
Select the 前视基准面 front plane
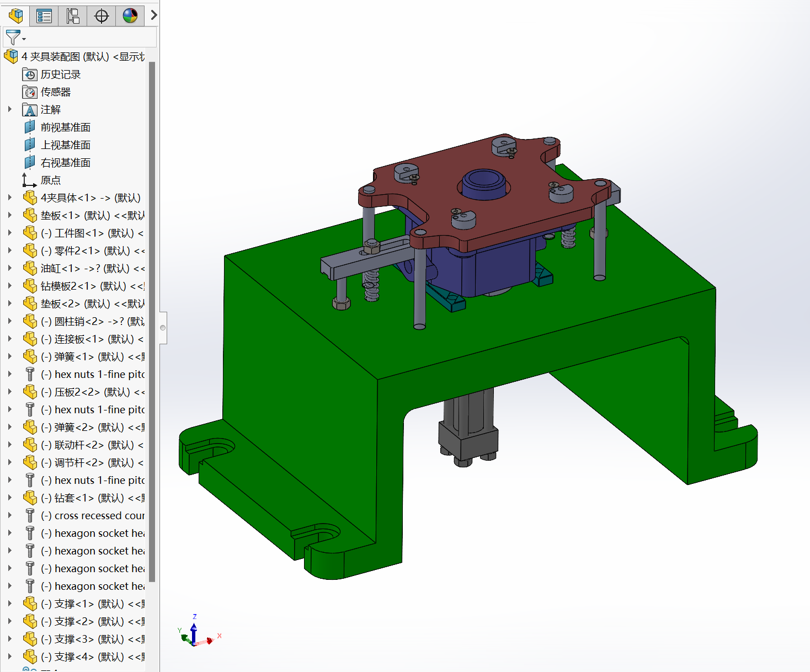[x=65, y=127]
